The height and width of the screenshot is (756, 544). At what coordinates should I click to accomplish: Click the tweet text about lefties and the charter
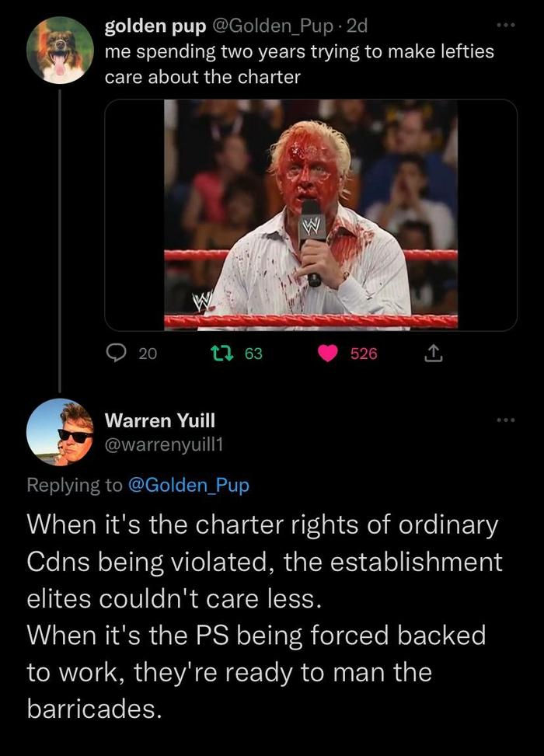point(299,64)
